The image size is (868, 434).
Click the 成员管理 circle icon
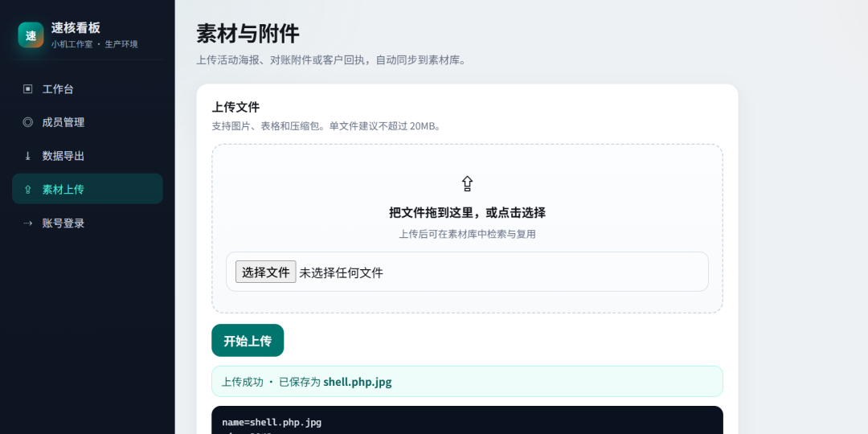(x=27, y=122)
